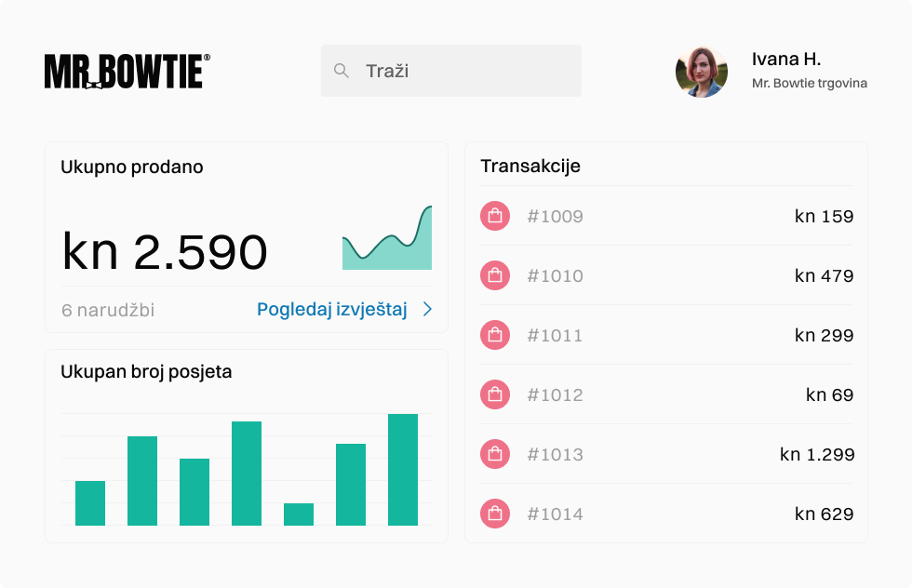Open the Pogledaj izvještaj link

(332, 310)
